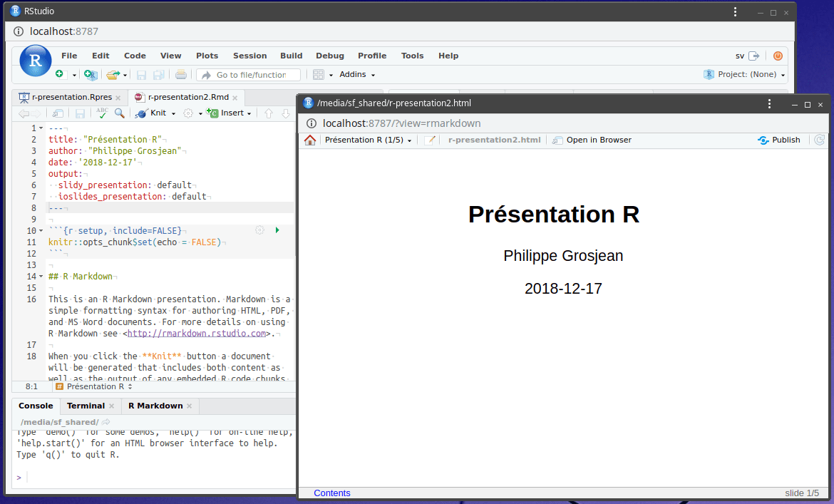Image resolution: width=834 pixels, height=504 pixels.
Task: Click the Contents link in the slide footer
Action: [x=332, y=493]
